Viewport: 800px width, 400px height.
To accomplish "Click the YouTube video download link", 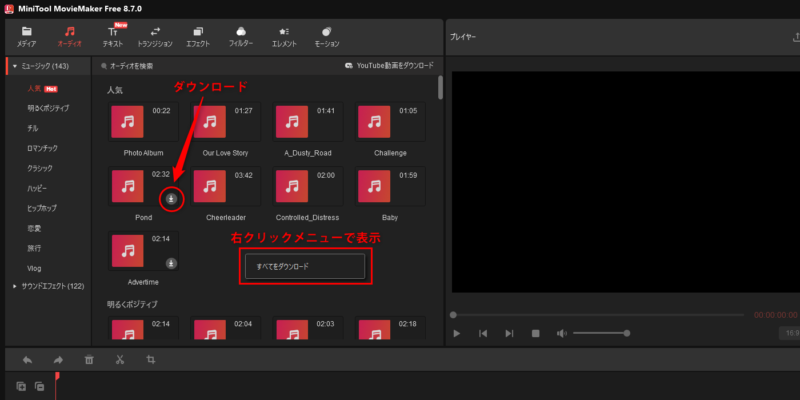I will click(389, 66).
